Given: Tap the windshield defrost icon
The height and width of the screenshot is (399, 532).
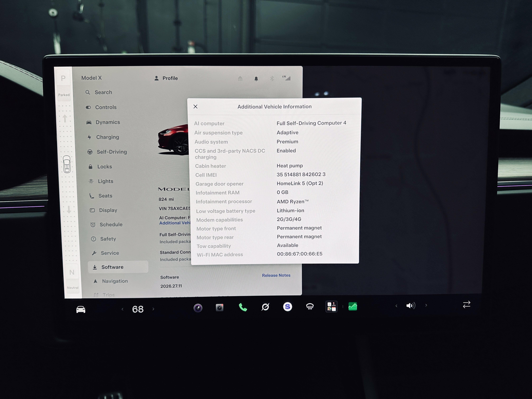Looking at the screenshot, I should pyautogui.click(x=310, y=306).
